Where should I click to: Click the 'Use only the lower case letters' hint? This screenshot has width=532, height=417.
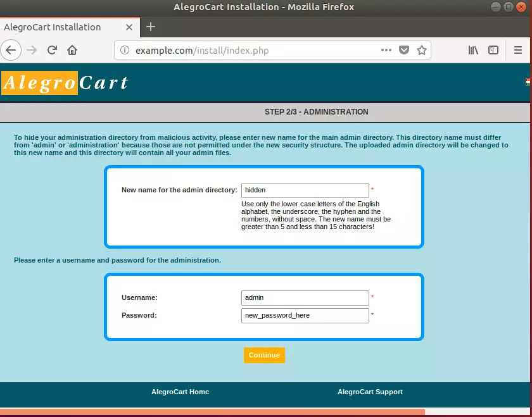[316, 215]
